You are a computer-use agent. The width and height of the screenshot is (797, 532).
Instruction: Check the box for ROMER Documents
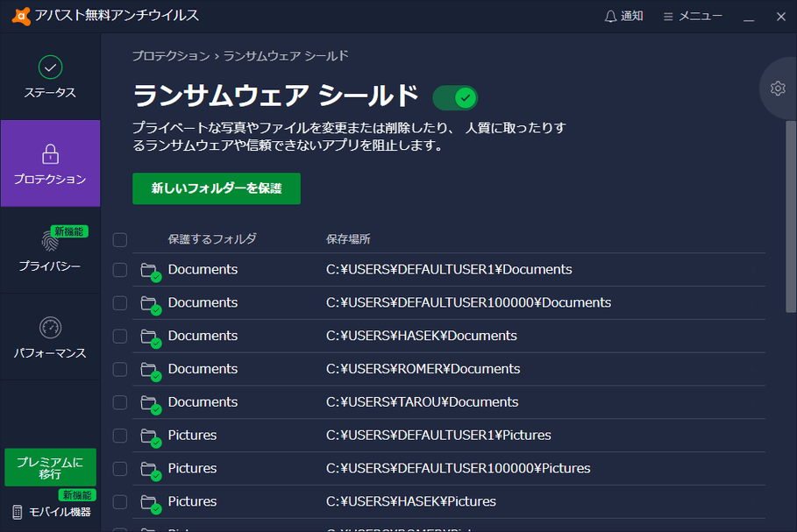pyautogui.click(x=120, y=369)
